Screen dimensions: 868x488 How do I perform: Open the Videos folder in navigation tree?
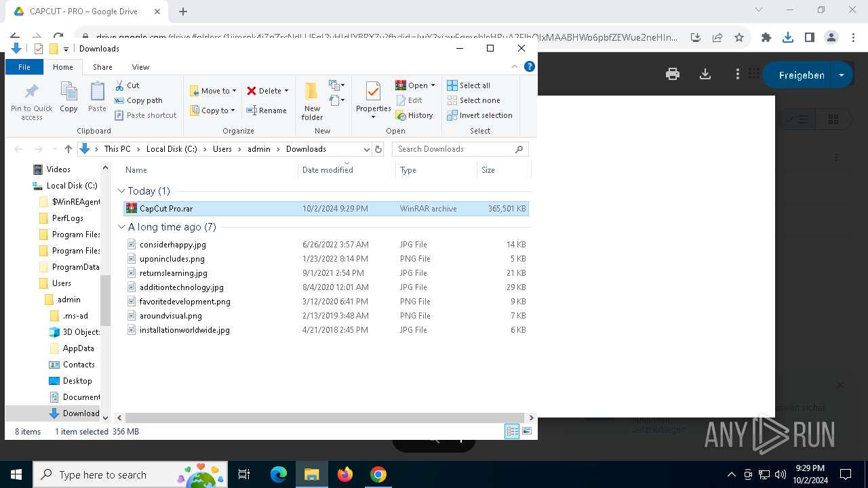pyautogui.click(x=58, y=169)
